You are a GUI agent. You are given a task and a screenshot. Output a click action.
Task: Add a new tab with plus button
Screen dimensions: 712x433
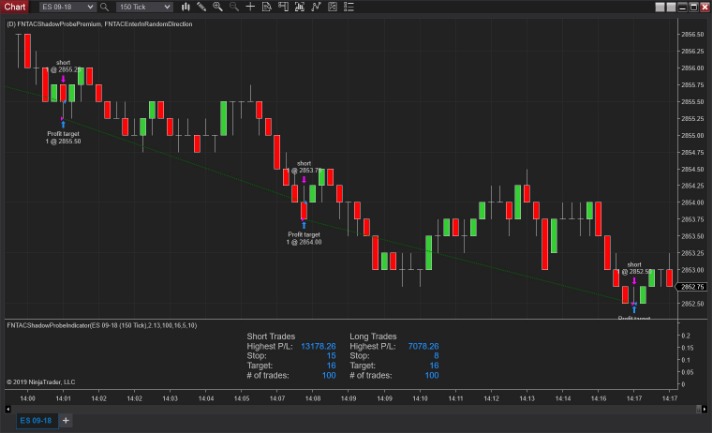point(67,420)
